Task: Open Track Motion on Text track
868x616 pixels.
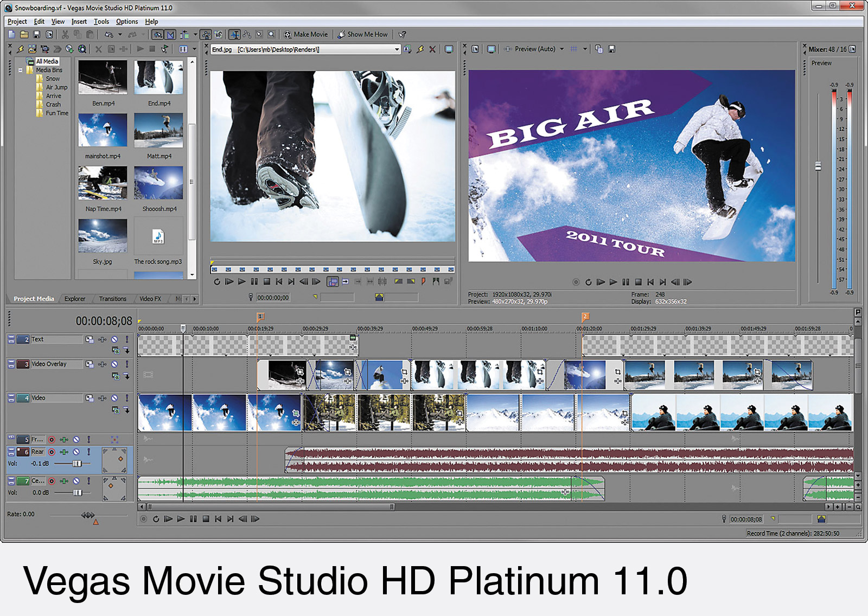Action: (x=89, y=339)
